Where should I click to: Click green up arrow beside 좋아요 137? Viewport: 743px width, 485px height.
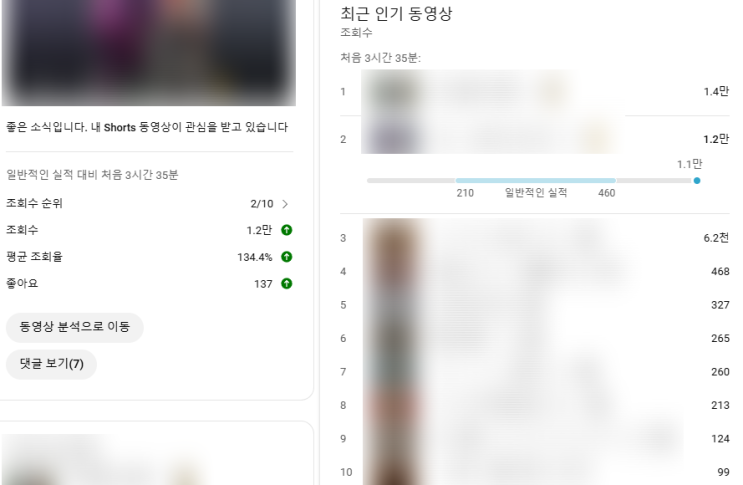287,284
